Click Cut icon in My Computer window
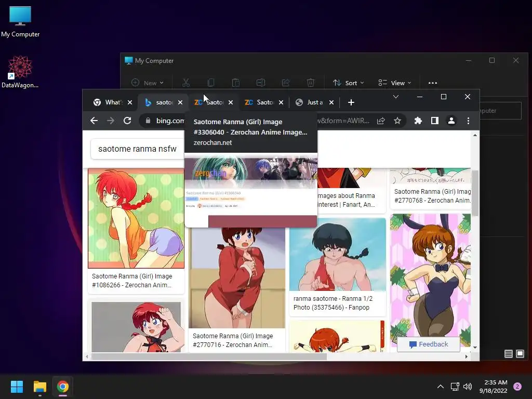Image resolution: width=532 pixels, height=399 pixels. [x=186, y=83]
